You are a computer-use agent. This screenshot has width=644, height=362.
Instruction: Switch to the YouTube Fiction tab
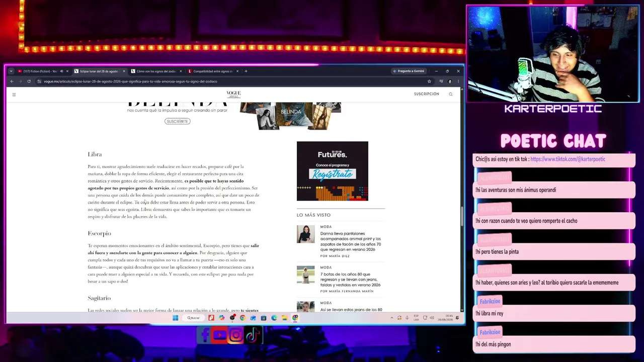tap(40, 71)
